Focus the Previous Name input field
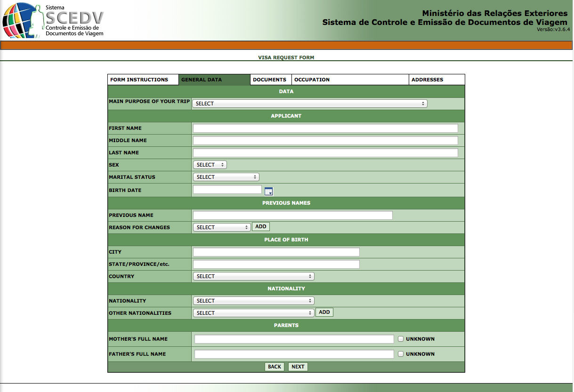 pos(293,215)
